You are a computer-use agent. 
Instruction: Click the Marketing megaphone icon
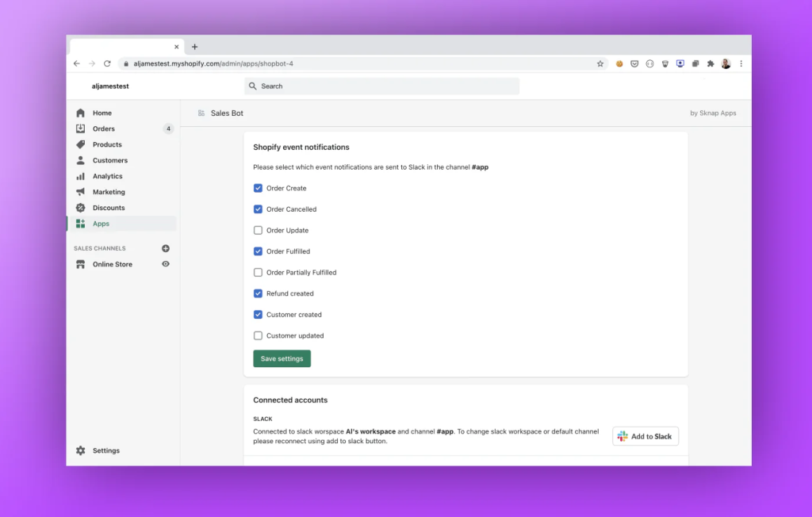point(80,192)
